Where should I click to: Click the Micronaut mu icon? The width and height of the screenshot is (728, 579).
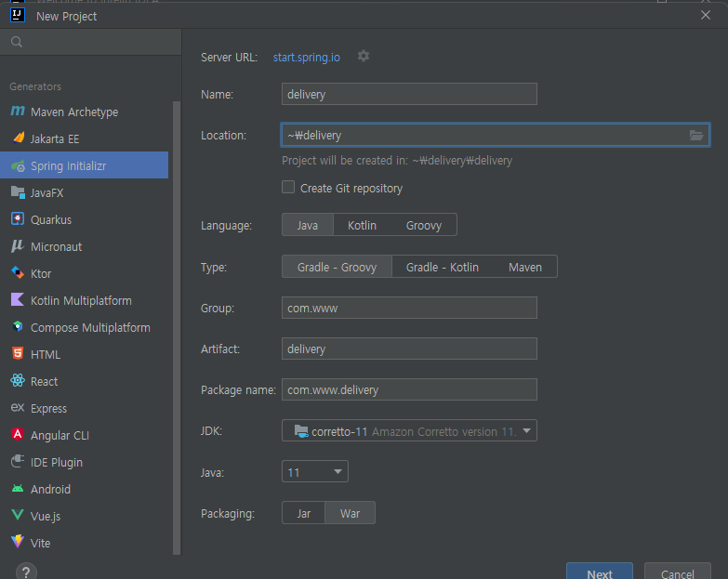pyautogui.click(x=18, y=246)
